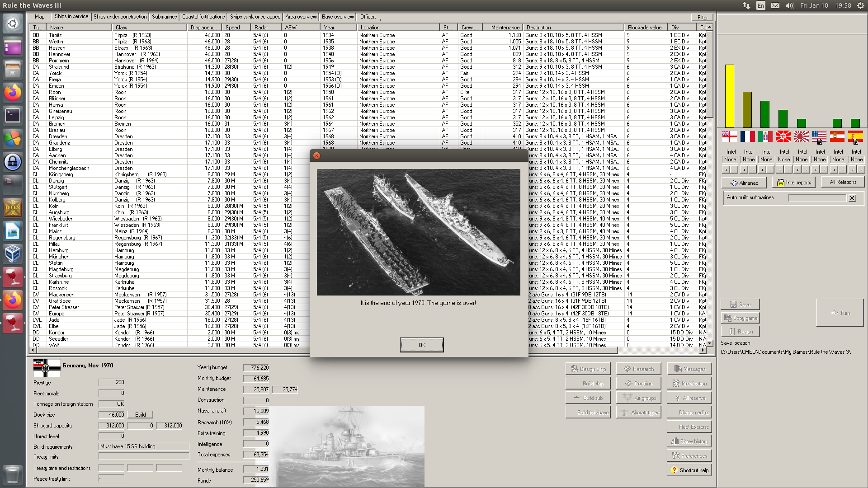The width and height of the screenshot is (868, 488).
Task: Increase British intel with plus button
Action: [x=726, y=170]
